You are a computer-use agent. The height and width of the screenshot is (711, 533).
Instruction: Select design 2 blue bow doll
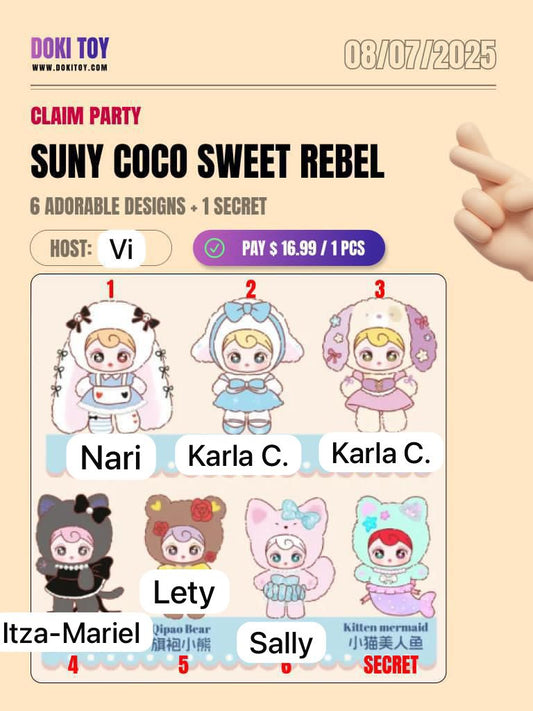point(247,366)
